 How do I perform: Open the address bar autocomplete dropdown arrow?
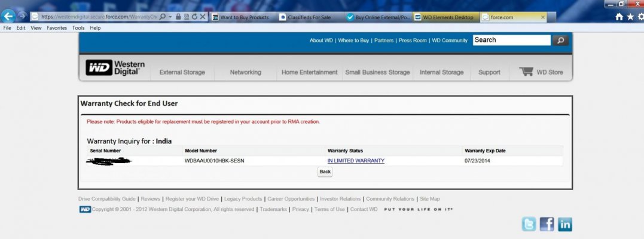[x=170, y=17]
